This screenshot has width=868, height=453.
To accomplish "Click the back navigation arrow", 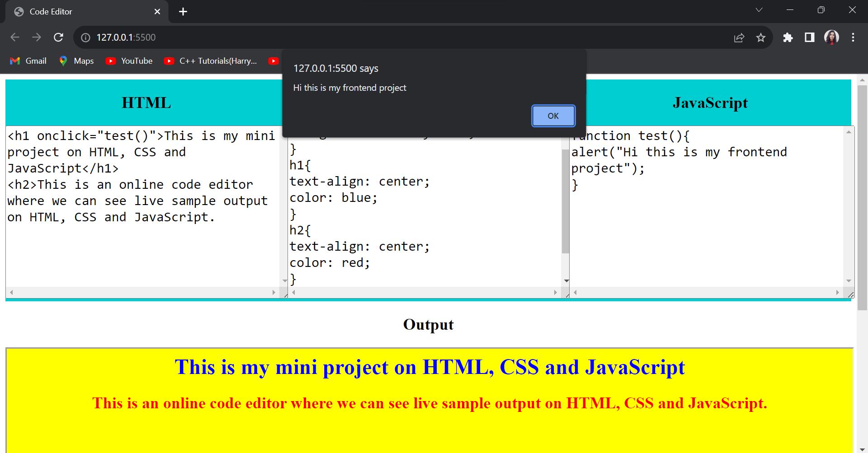I will pos(15,37).
